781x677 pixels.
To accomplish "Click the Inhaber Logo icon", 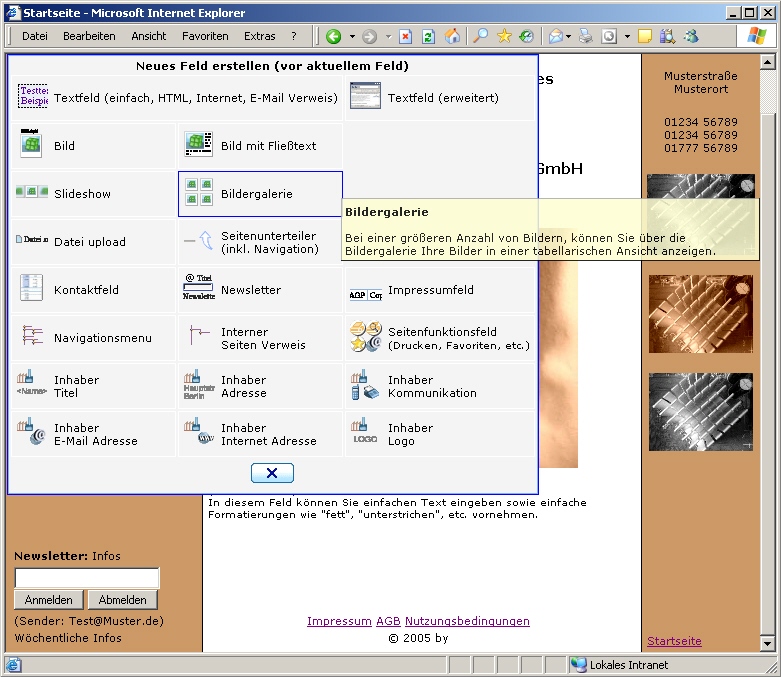I will tap(365, 433).
